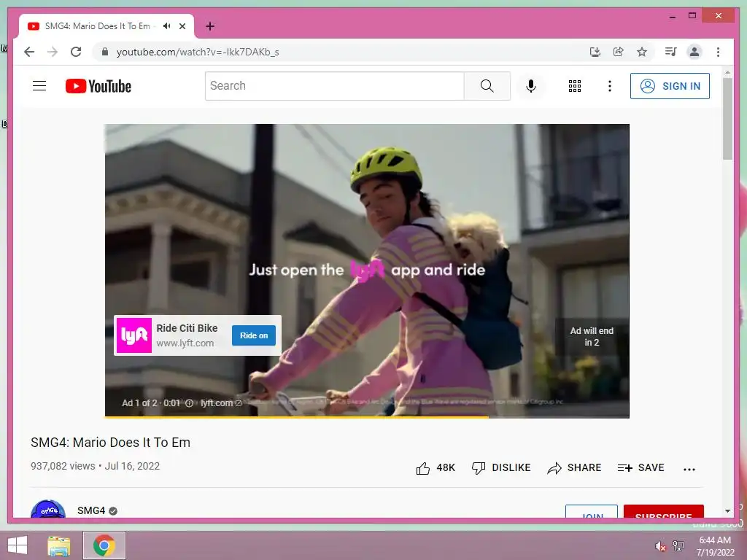Open the Chrome three-dot menu
Viewport: 747px width, 560px height.
point(718,52)
